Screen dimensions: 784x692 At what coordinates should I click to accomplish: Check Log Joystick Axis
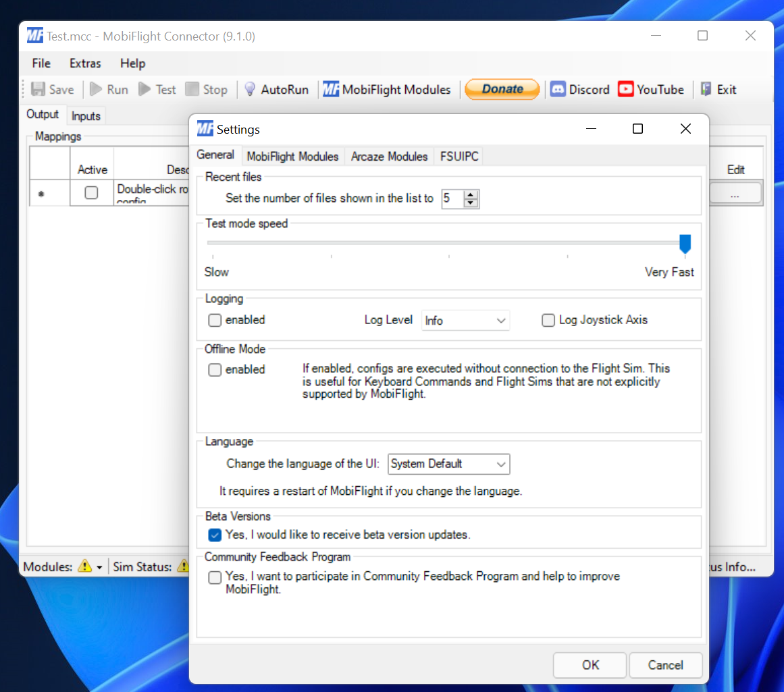pos(548,320)
